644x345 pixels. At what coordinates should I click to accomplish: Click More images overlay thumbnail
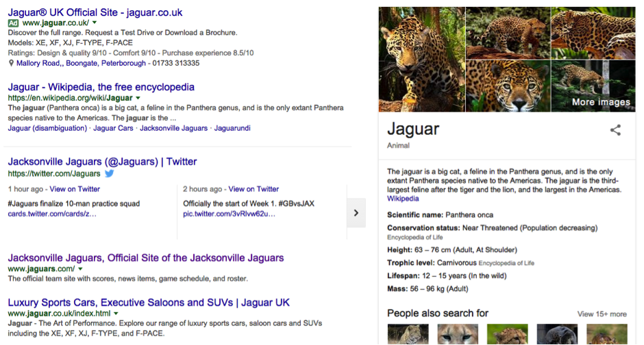[593, 86]
